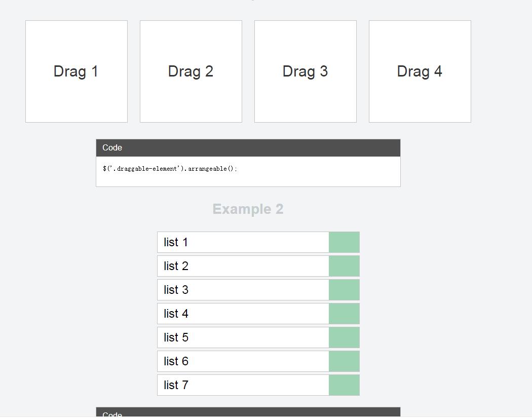Click the arrangeable code snippet text
Viewport: 532px width, 418px height.
[x=170, y=169]
